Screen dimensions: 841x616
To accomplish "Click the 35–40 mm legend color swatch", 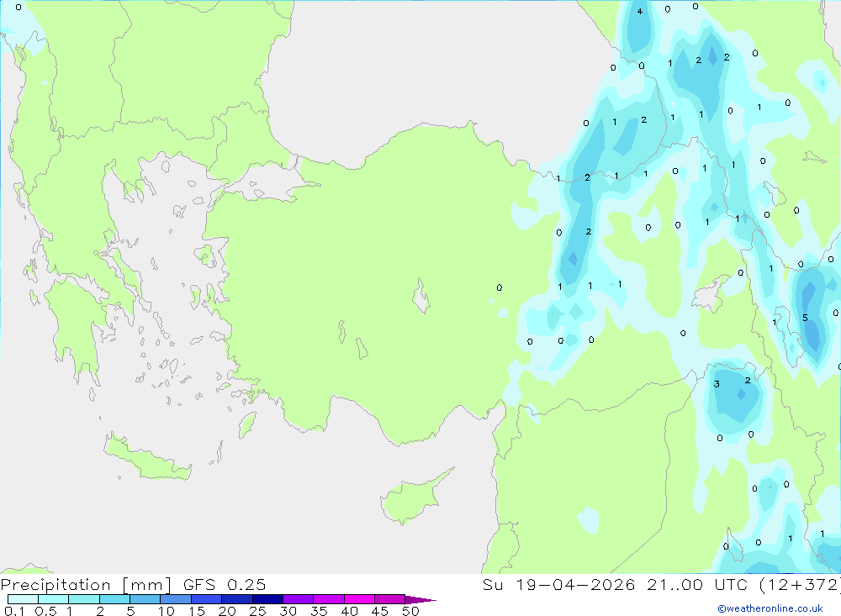I will click(329, 599).
